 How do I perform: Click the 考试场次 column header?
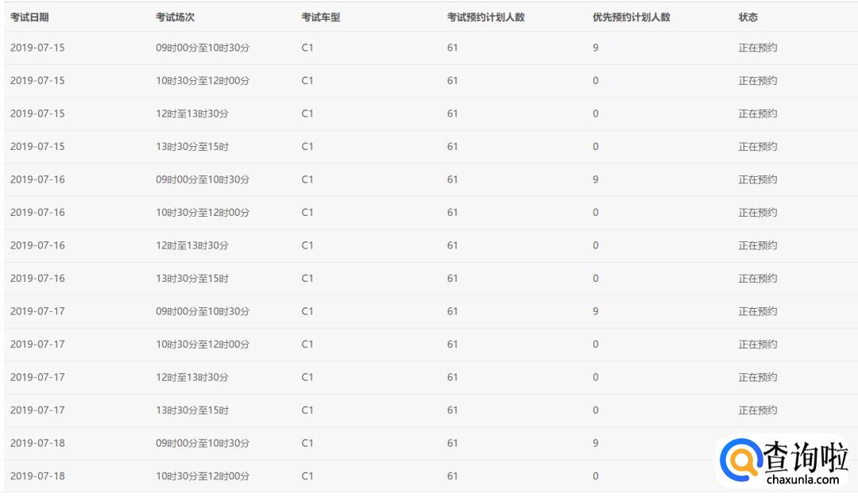click(175, 17)
